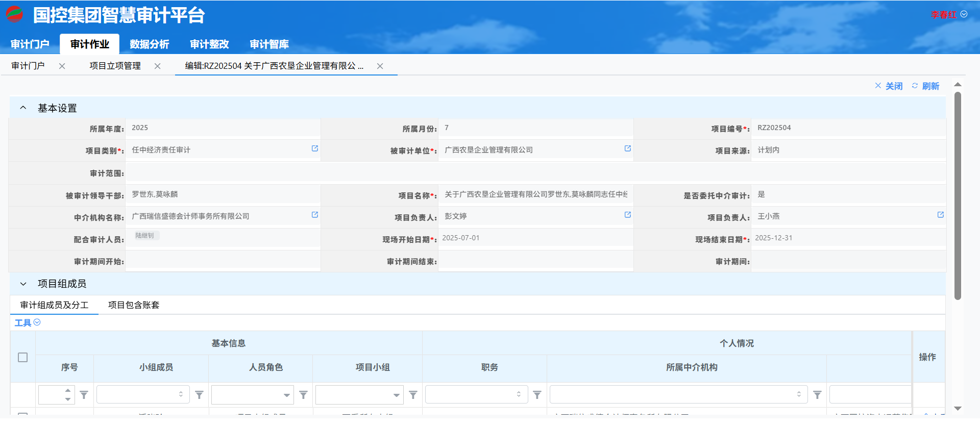
Task: Click filter icon for 小组成员 column
Action: tap(200, 395)
